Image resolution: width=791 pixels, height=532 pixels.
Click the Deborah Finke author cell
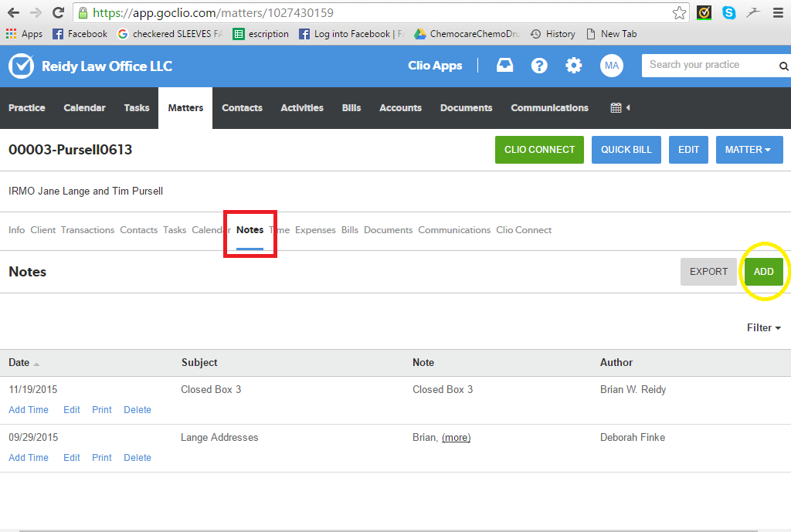coord(633,438)
